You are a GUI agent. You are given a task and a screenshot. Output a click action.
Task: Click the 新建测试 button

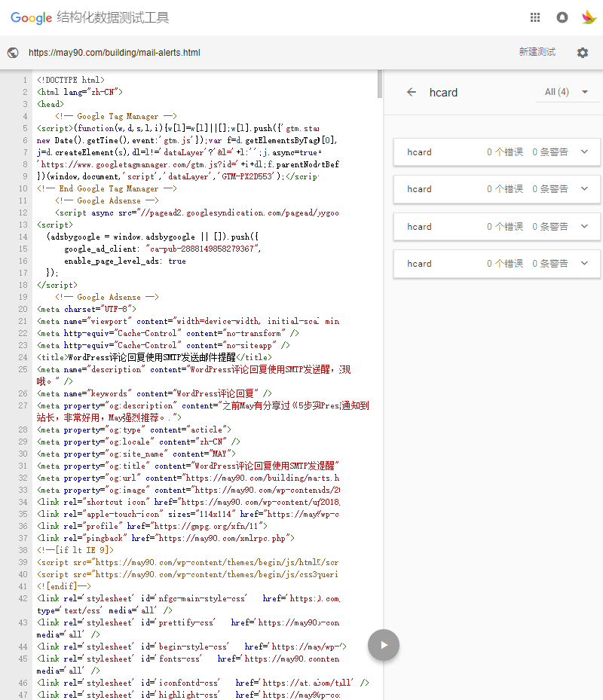(537, 52)
